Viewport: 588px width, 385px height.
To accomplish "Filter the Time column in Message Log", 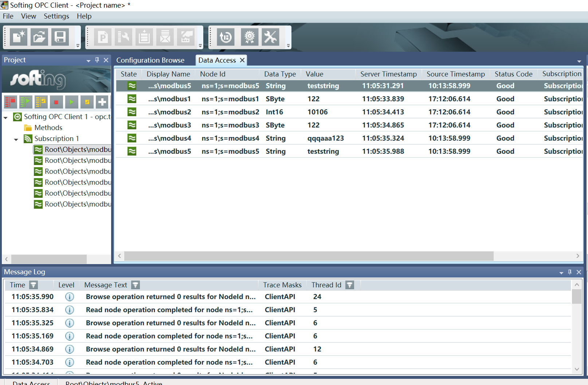I will pyautogui.click(x=34, y=285).
